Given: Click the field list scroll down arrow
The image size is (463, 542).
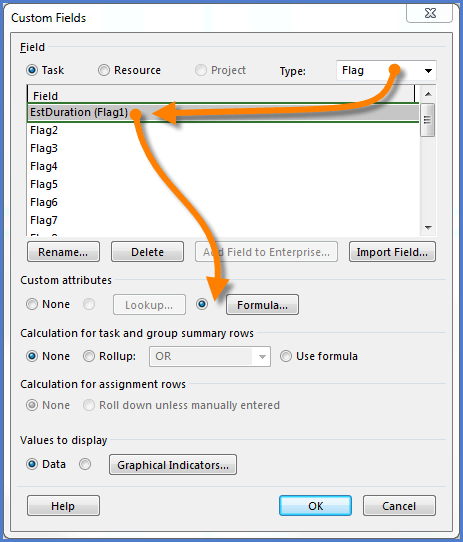Looking at the screenshot, I should 428,227.
